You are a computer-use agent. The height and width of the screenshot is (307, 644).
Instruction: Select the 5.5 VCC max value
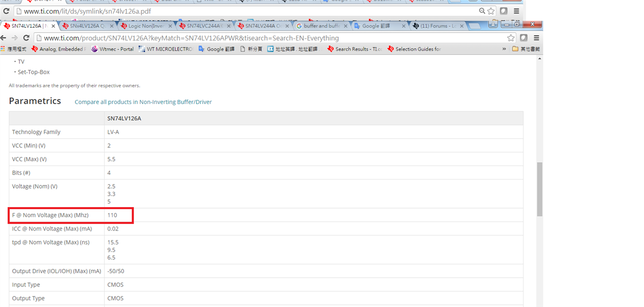pyautogui.click(x=111, y=159)
